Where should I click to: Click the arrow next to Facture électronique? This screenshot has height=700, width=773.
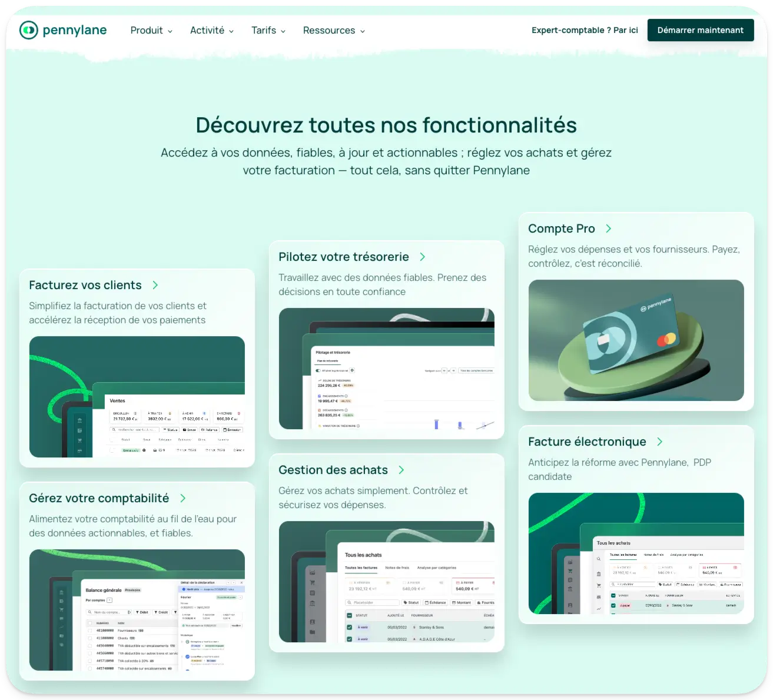point(660,442)
